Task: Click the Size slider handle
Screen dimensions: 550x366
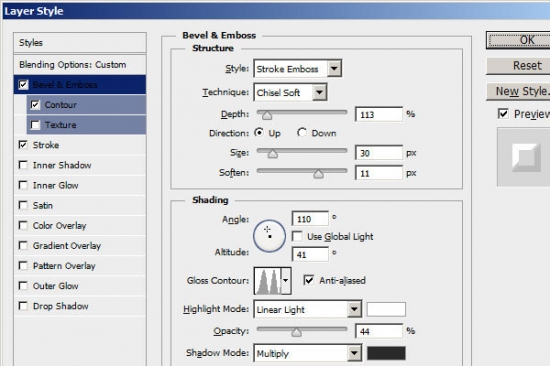Action: 273,154
